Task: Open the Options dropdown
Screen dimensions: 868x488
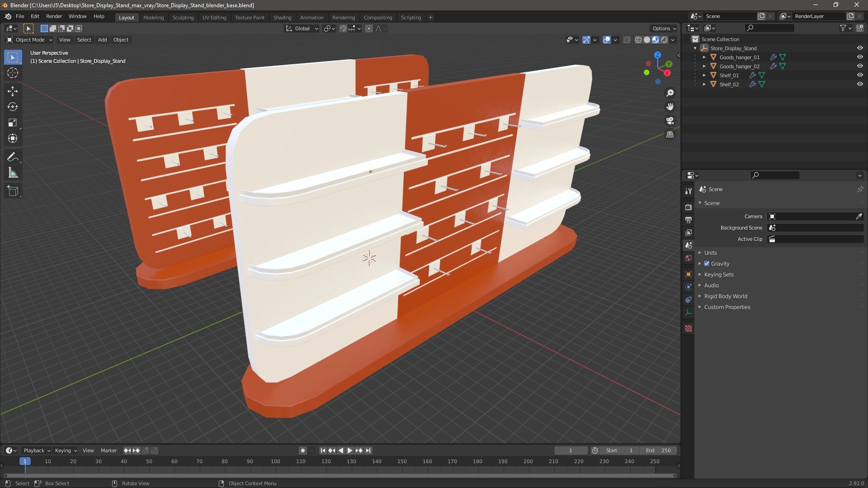Action: pos(664,28)
